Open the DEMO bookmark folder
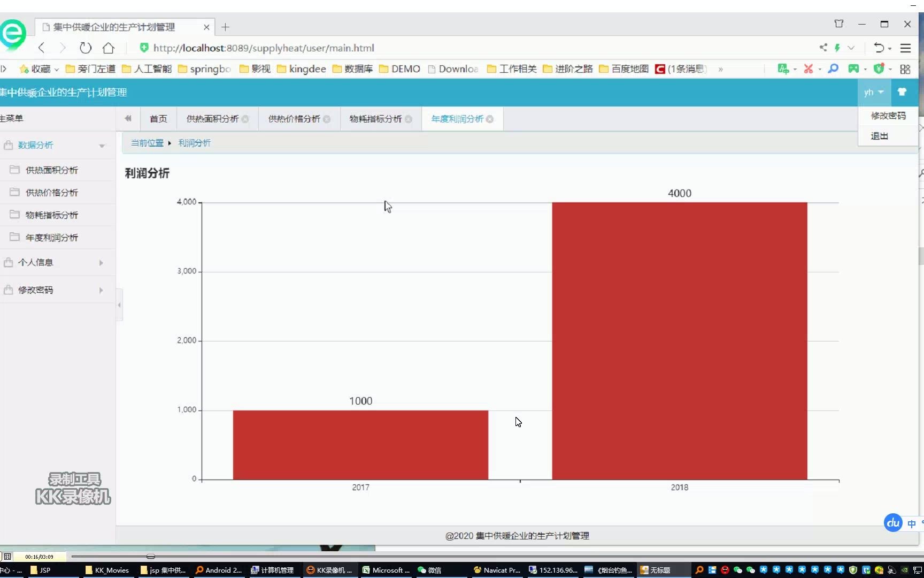Screen dimensions: 924x578 pyautogui.click(x=399, y=69)
